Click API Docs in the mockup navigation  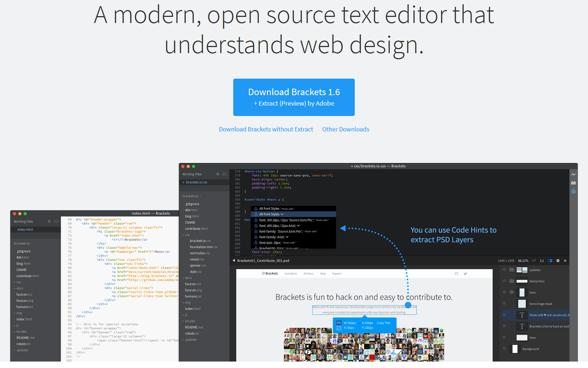pos(308,273)
